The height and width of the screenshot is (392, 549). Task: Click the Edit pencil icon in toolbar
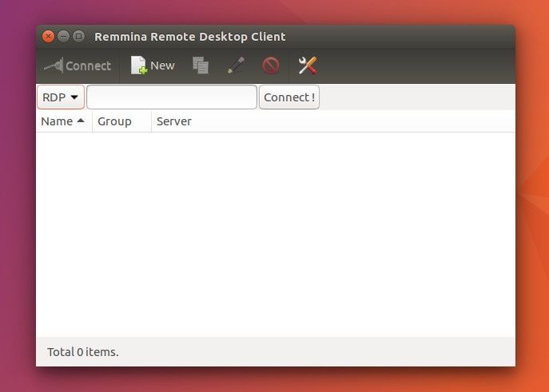[236, 65]
